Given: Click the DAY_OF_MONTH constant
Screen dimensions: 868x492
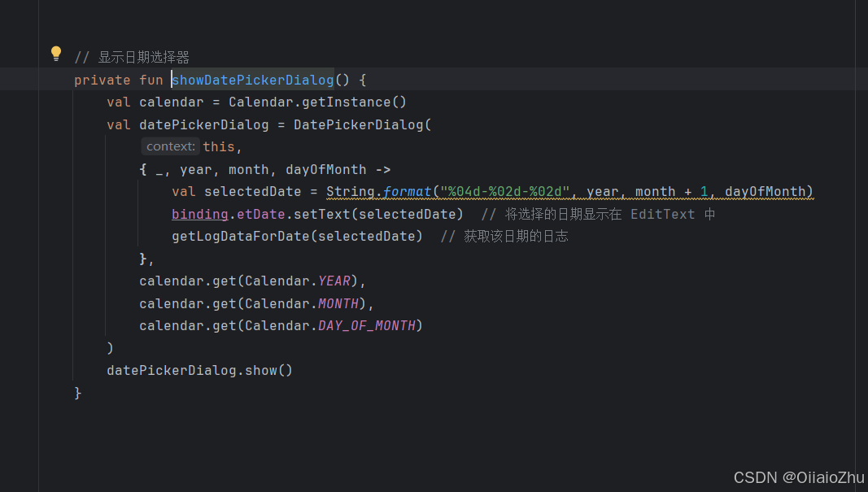Looking at the screenshot, I should coord(367,325).
